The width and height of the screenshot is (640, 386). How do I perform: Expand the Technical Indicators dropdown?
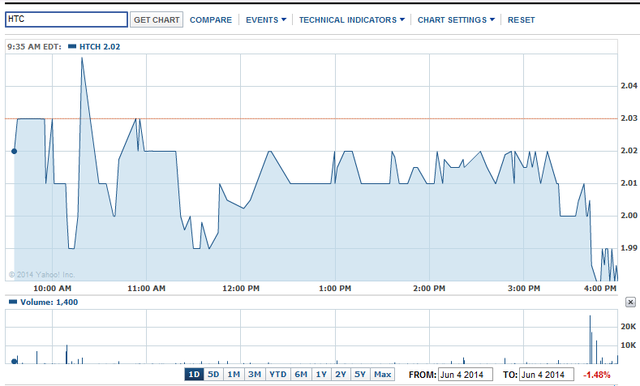point(351,20)
